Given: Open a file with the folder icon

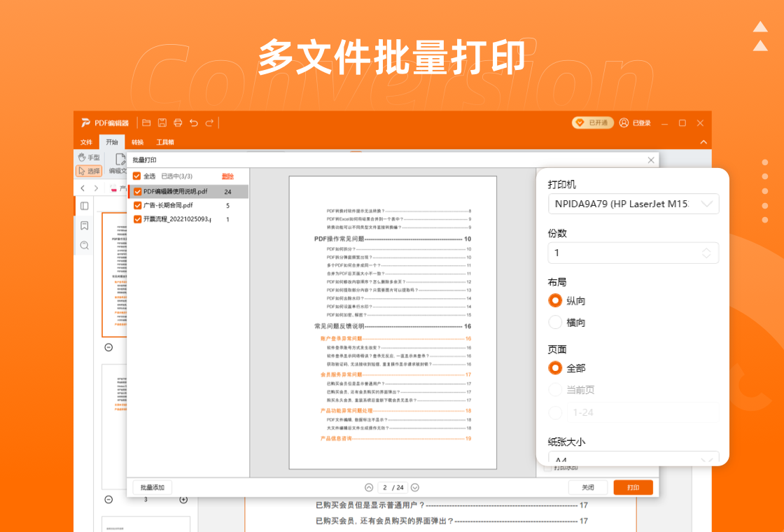Looking at the screenshot, I should (146, 122).
